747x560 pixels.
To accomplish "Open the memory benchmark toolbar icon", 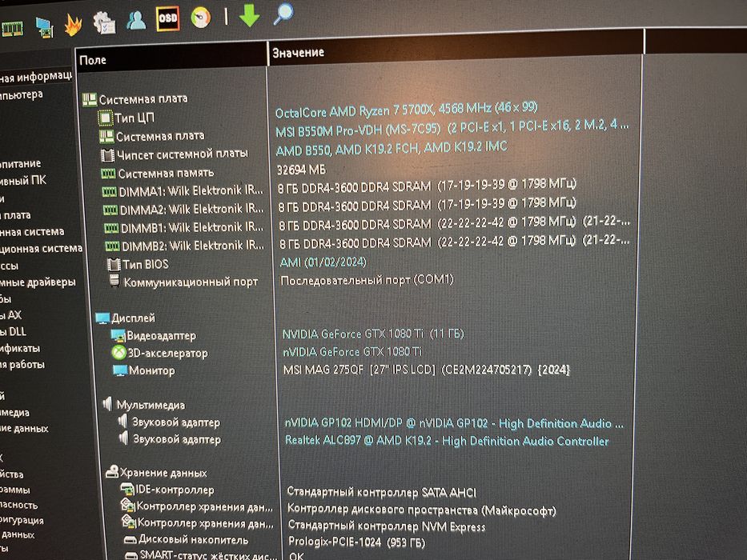I will [12, 30].
